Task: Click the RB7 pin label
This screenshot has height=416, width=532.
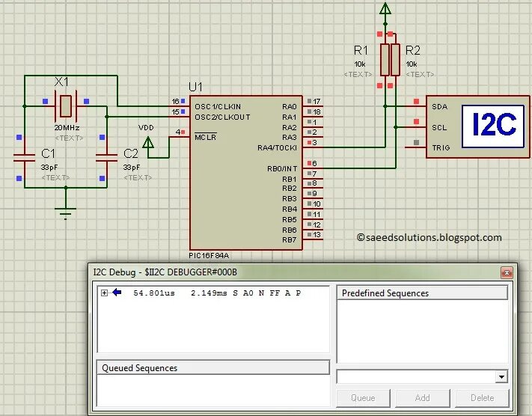Action: (290, 240)
